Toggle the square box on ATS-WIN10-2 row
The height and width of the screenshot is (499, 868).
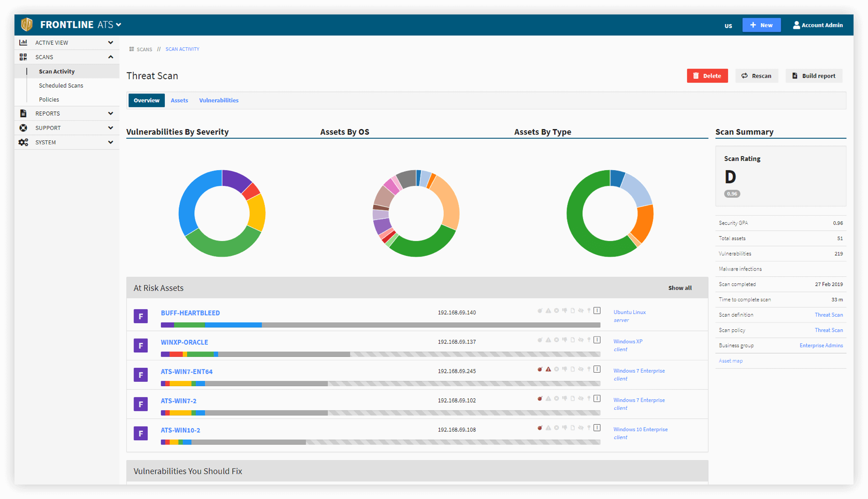(x=597, y=428)
